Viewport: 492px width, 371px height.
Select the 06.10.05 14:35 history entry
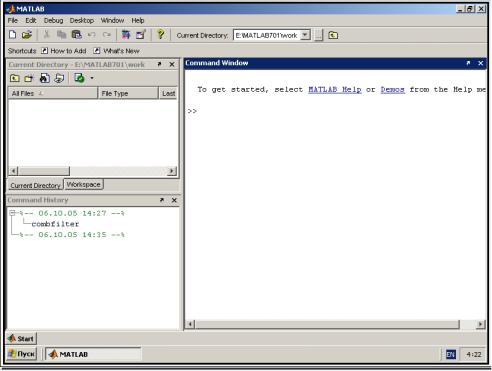tap(72, 235)
